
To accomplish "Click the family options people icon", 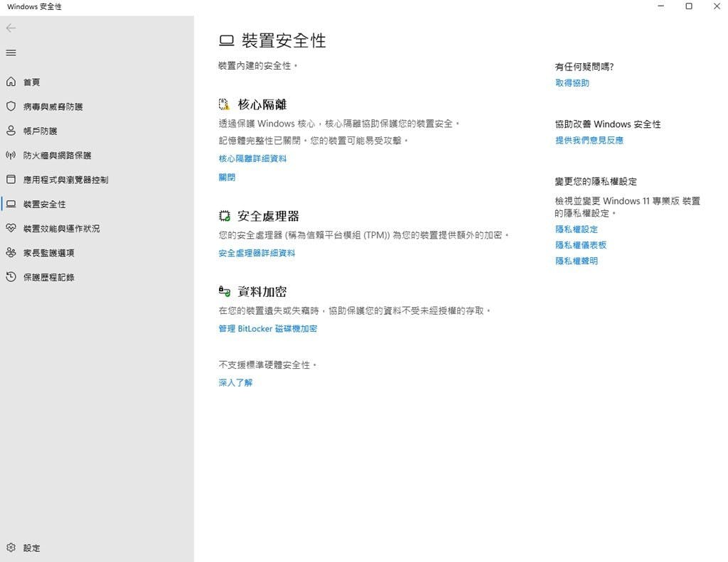I will point(11,253).
